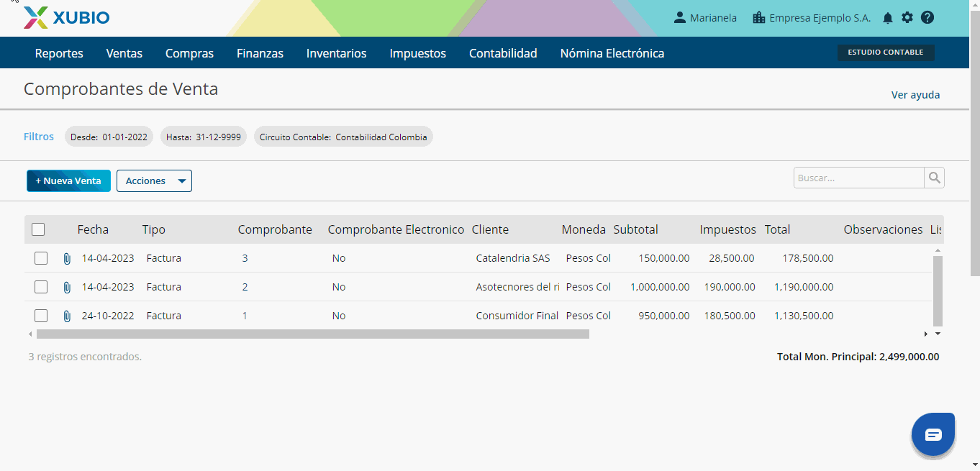Open attachment clip for Catalendria SAS invoice
Viewport: 980px width, 471px height.
(x=67, y=258)
